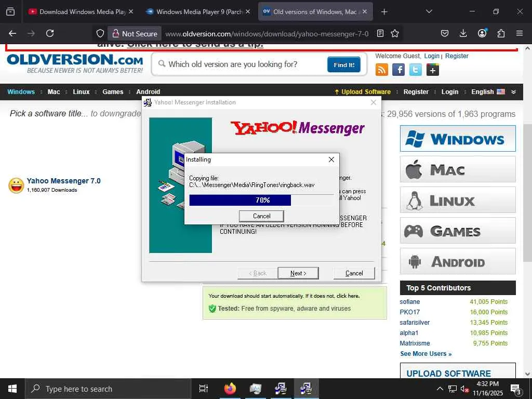Toggle reader view icon in address bar
Screen dimensions: 532x399
click(x=380, y=33)
